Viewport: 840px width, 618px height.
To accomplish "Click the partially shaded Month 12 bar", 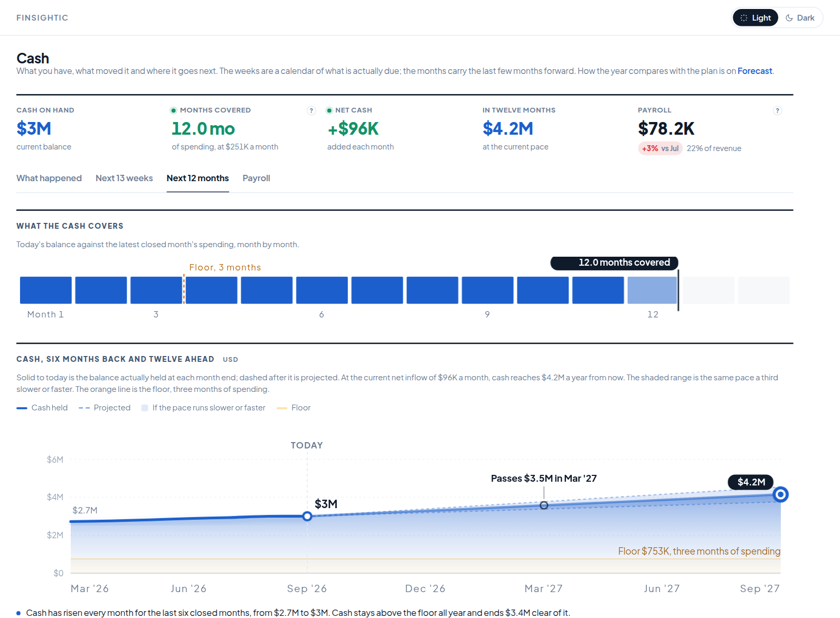I will point(652,290).
